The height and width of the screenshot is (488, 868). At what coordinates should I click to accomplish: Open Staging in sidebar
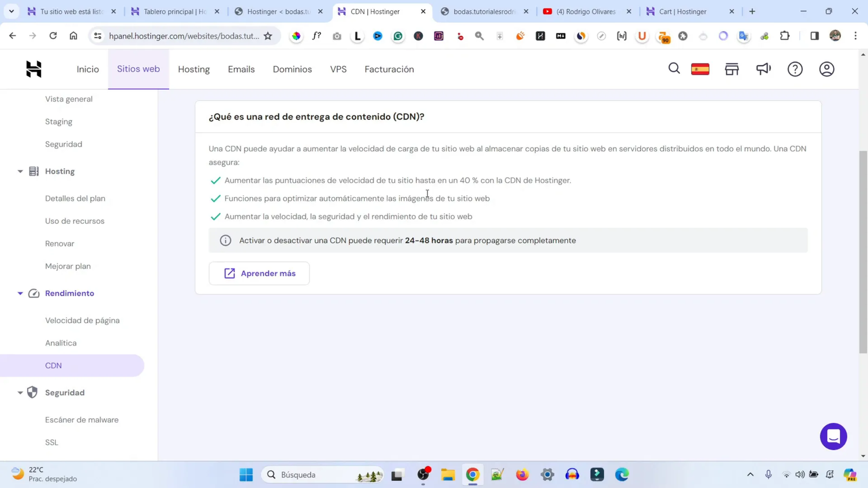click(x=59, y=121)
